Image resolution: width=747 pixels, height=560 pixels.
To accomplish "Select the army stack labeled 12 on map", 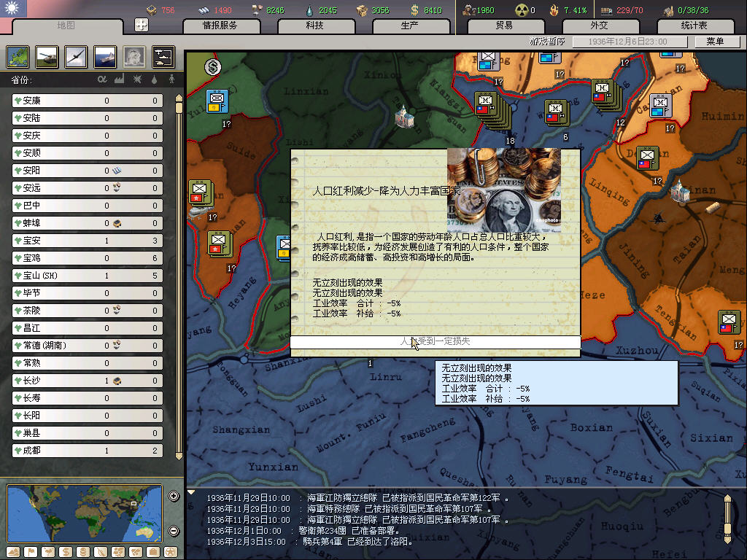I will click(x=606, y=94).
